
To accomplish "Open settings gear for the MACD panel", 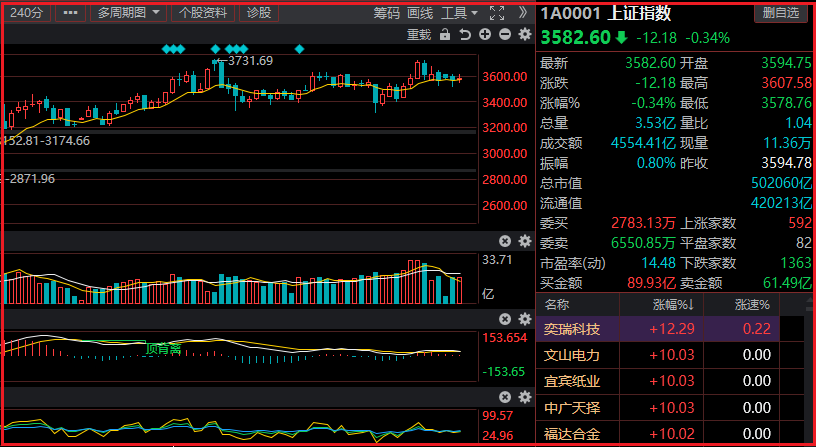I will (x=524, y=319).
